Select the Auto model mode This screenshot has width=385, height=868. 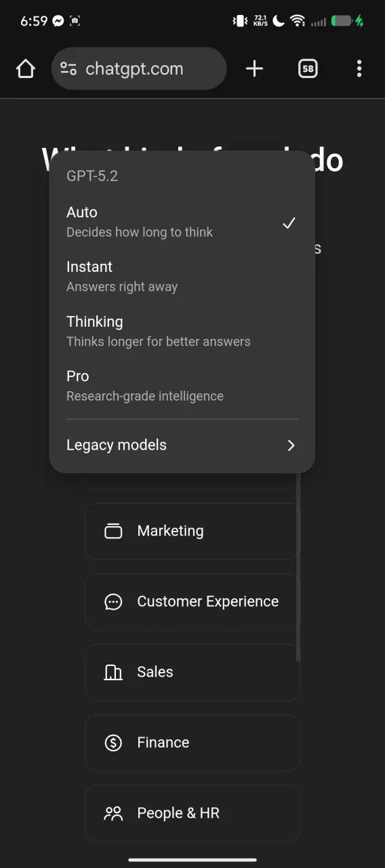point(182,222)
